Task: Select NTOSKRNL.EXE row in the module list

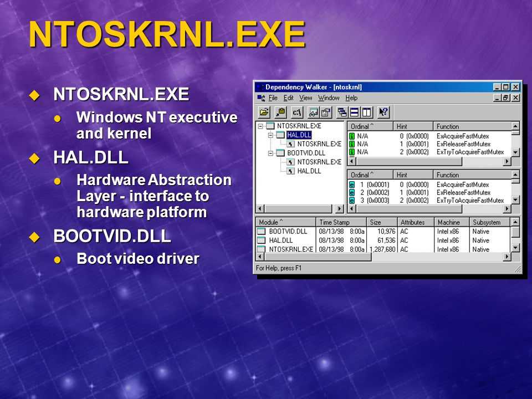Action: (383, 249)
